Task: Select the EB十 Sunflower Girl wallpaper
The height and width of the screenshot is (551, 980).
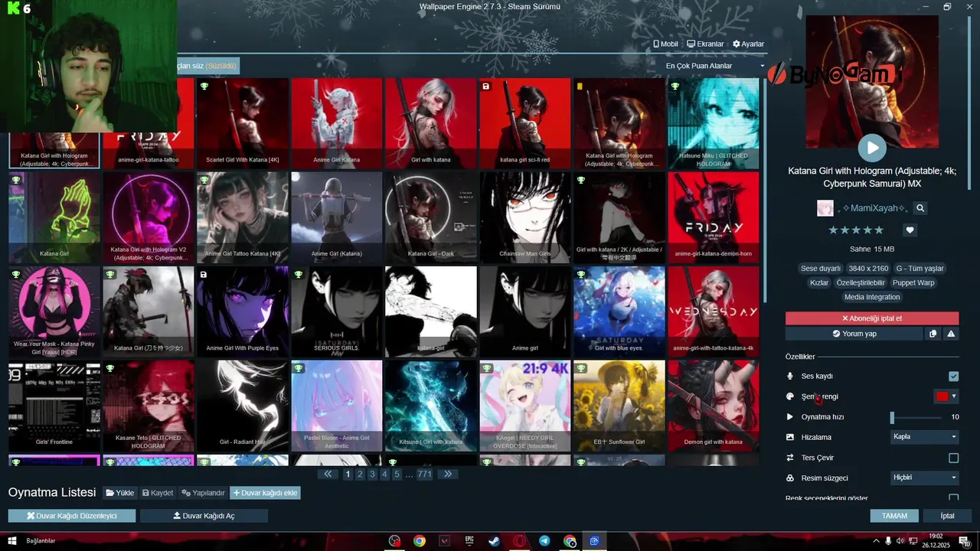Action: coord(619,406)
